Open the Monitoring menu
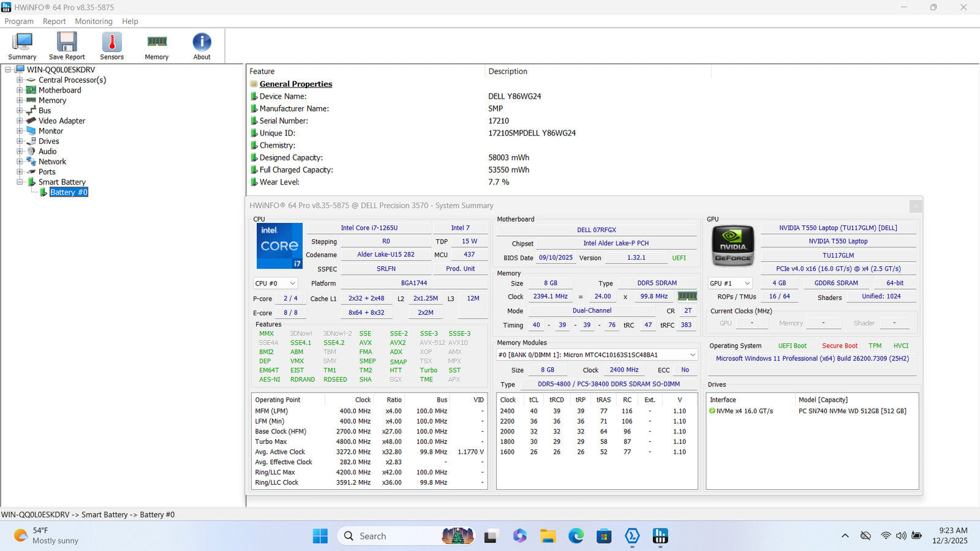This screenshot has height=551, width=980. pyautogui.click(x=94, y=21)
